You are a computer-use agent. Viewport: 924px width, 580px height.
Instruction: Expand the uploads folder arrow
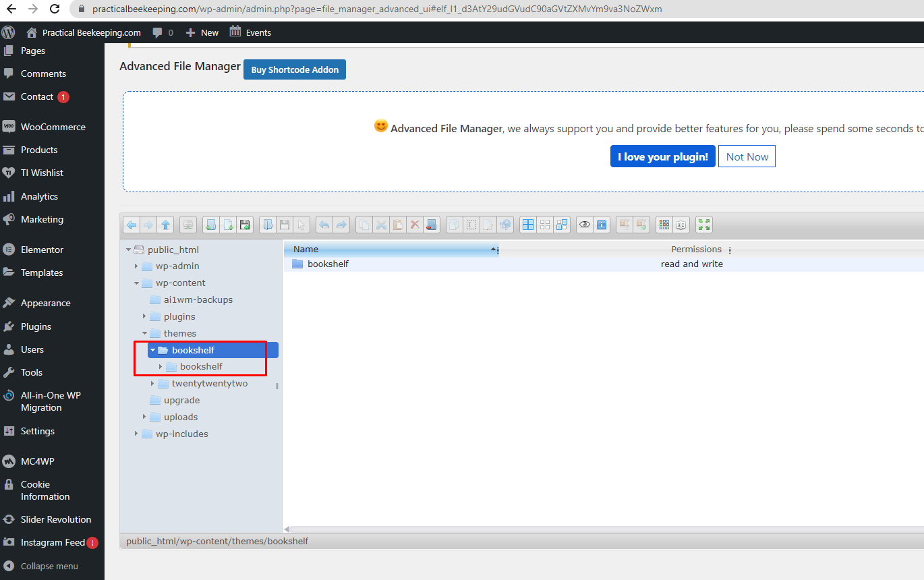click(x=144, y=417)
